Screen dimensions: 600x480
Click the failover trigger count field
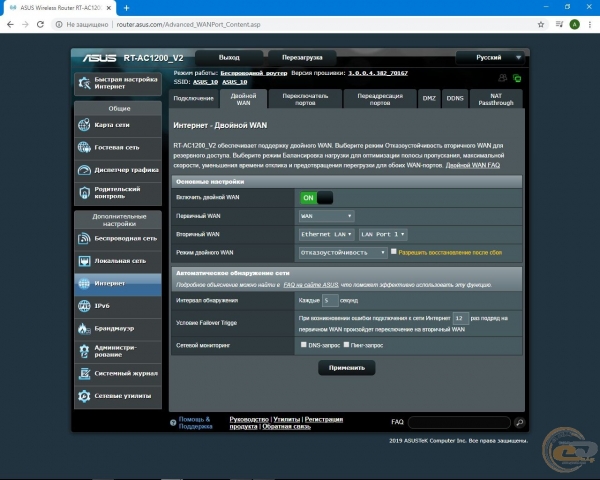pyautogui.click(x=461, y=318)
